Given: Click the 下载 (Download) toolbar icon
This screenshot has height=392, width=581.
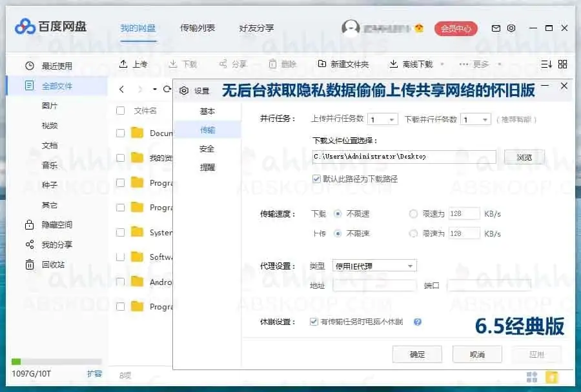Looking at the screenshot, I should (x=183, y=64).
